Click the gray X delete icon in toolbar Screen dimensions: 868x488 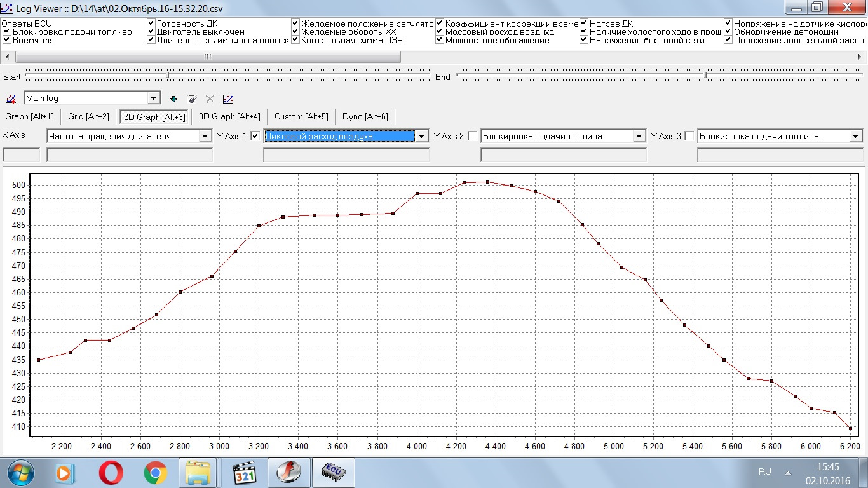pos(210,98)
